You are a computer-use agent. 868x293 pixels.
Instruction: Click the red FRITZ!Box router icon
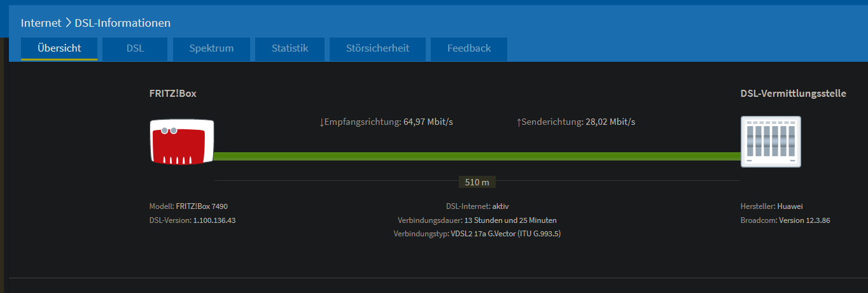(182, 141)
